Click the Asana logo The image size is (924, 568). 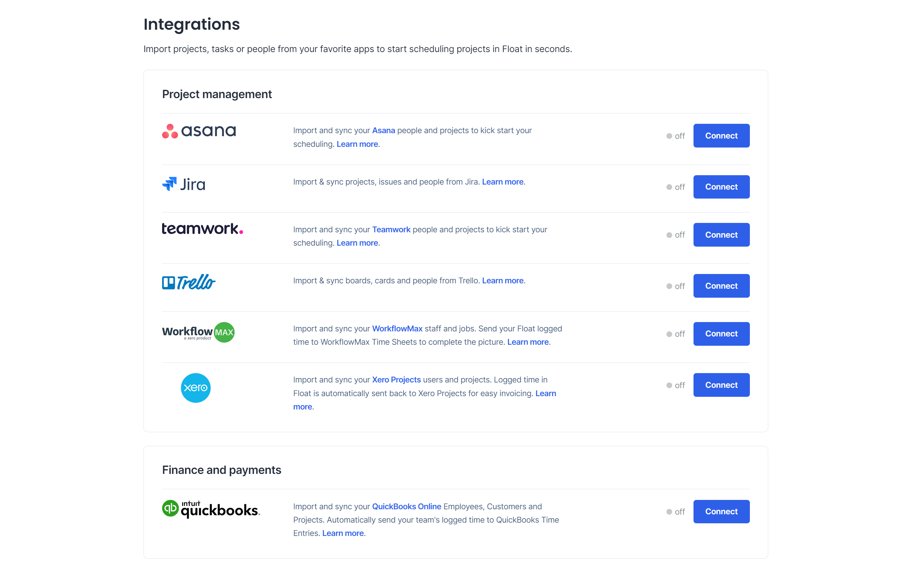pos(199,131)
